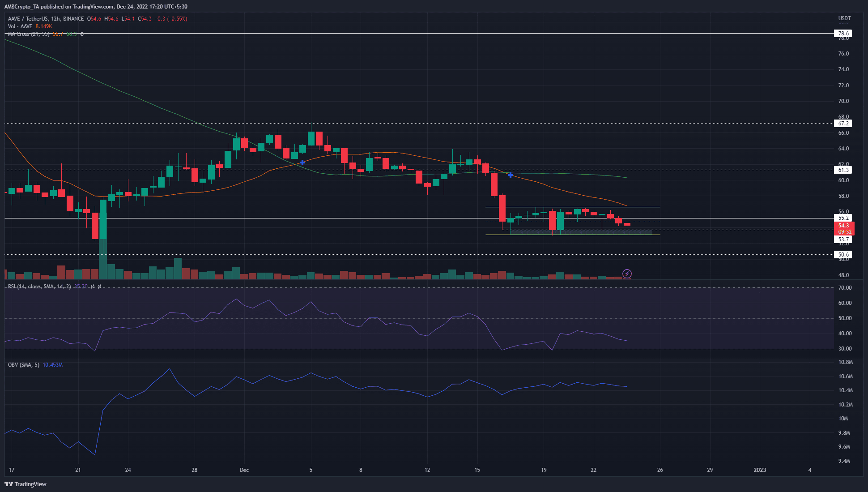Click the 70.0 price axis label
This screenshot has height=492, width=868.
[843, 101]
